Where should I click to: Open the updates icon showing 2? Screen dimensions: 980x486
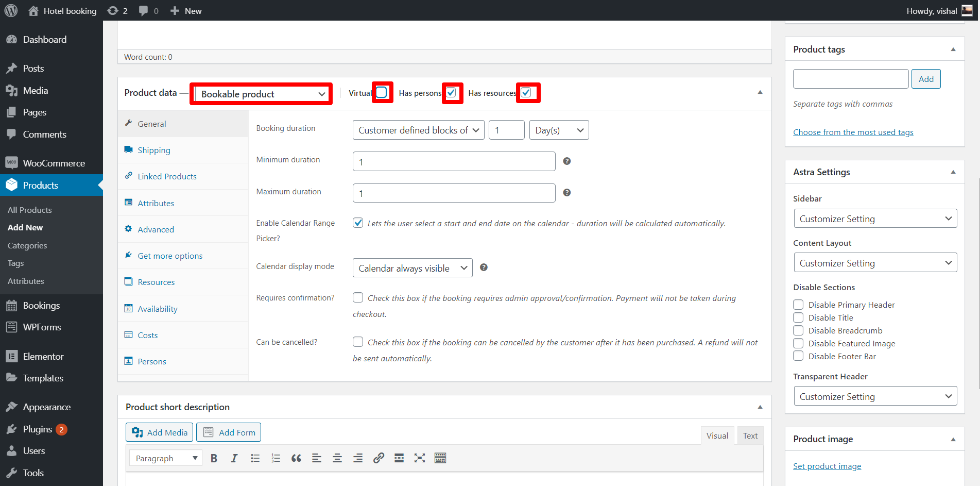pos(113,11)
